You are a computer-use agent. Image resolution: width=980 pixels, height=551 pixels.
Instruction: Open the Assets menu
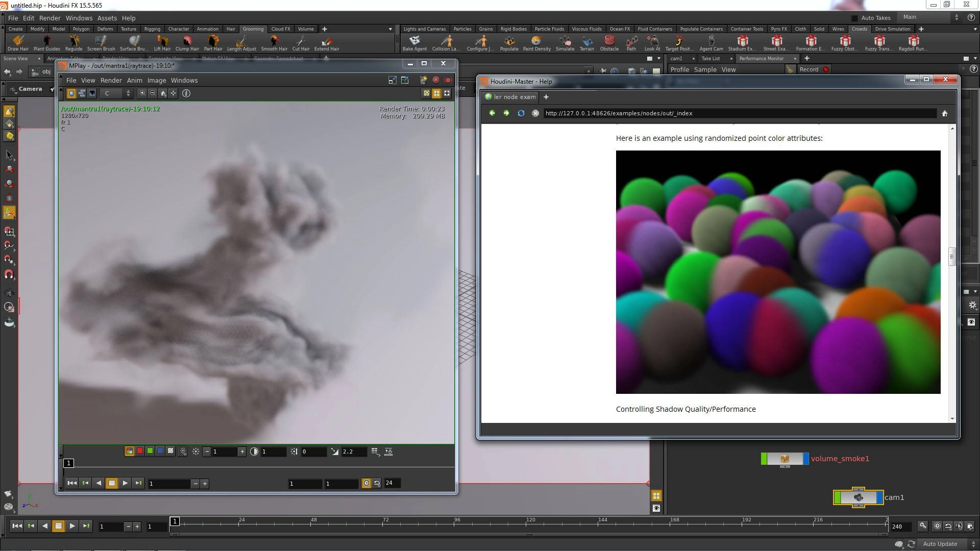tap(107, 18)
